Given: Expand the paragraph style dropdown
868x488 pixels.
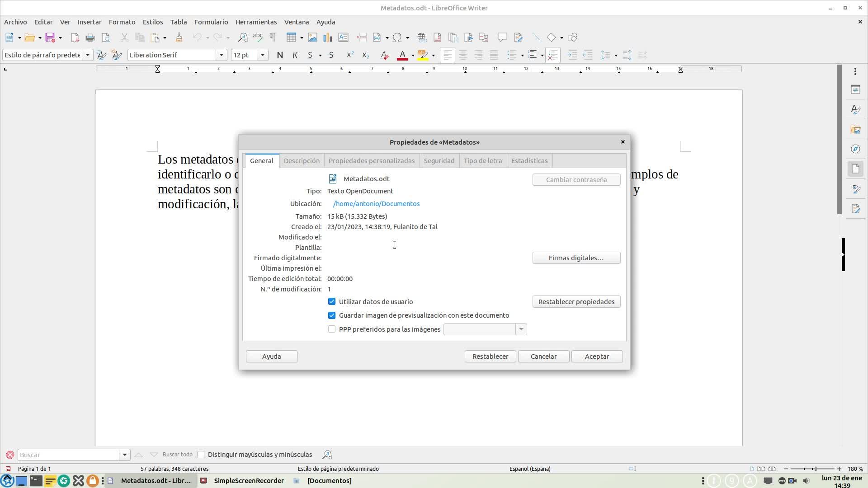Looking at the screenshot, I should pos(88,55).
